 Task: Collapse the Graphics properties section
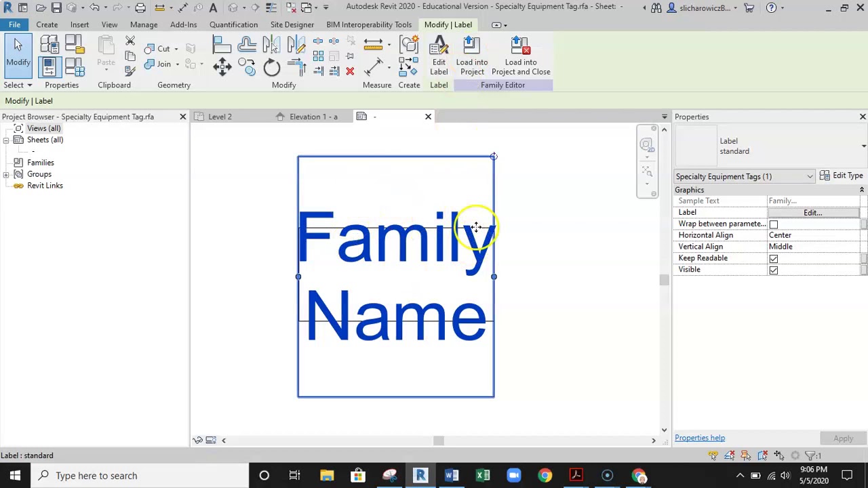click(861, 190)
